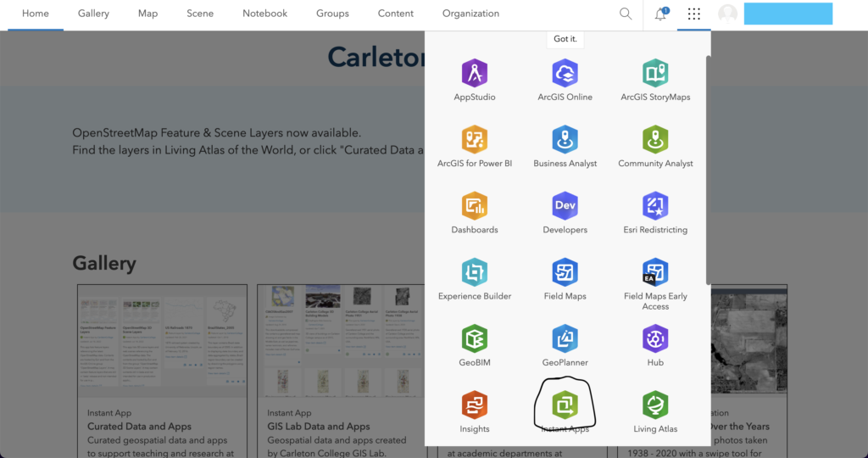Click the search magnifier icon

coord(626,14)
